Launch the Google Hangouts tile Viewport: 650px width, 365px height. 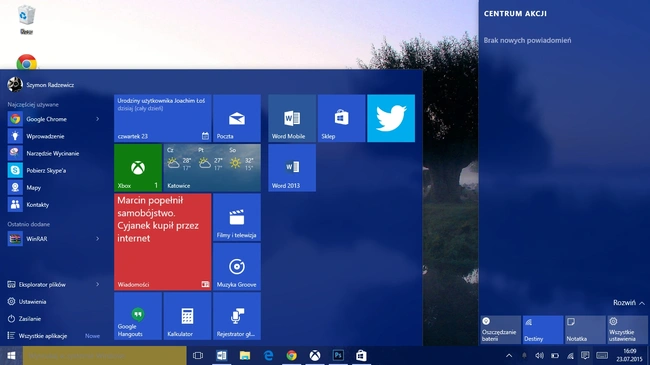pos(138,316)
